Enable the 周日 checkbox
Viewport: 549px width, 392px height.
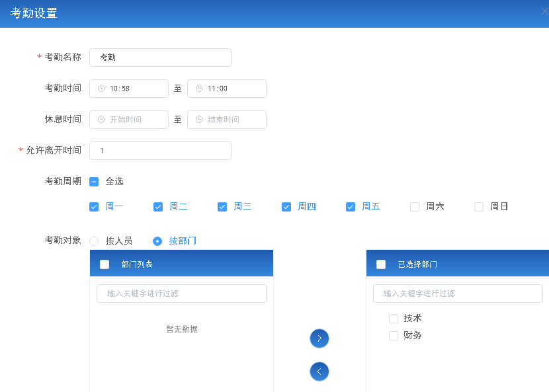click(478, 206)
